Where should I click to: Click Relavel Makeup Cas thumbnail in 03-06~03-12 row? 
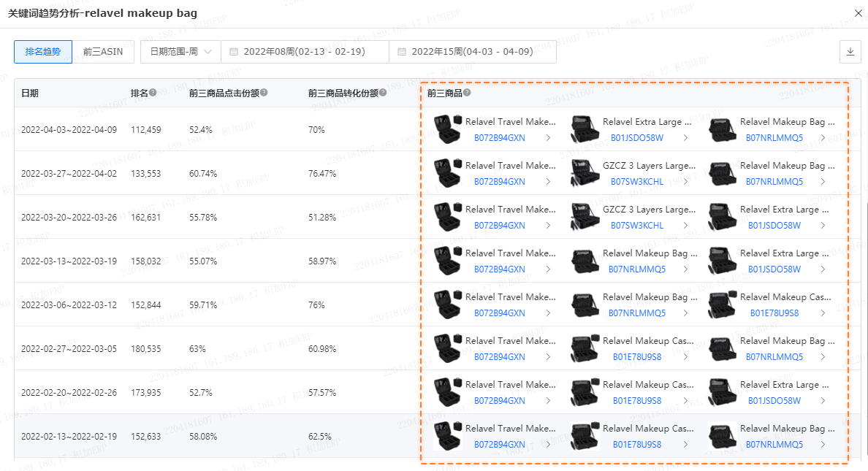point(722,305)
